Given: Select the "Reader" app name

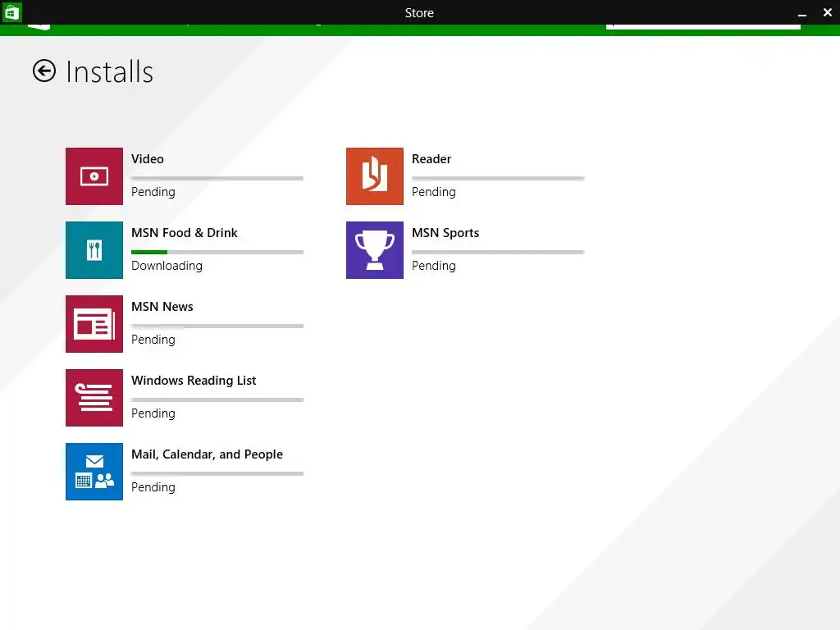Looking at the screenshot, I should [x=431, y=159].
